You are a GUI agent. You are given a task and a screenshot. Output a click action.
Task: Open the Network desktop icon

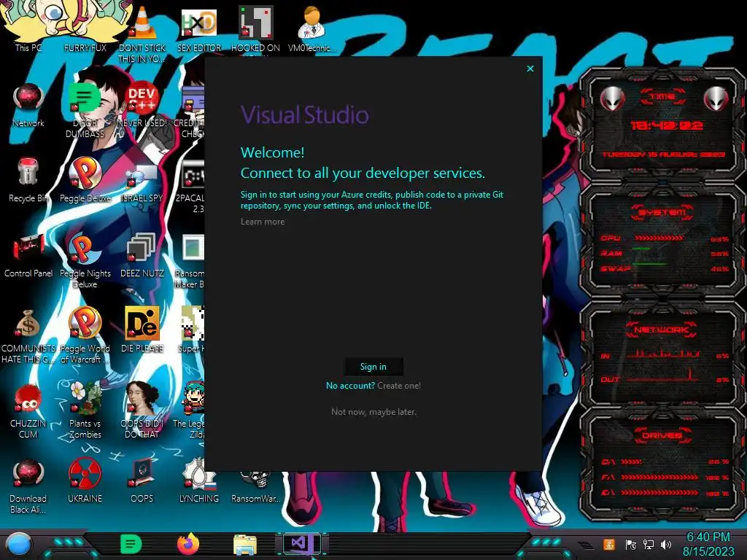point(28,105)
